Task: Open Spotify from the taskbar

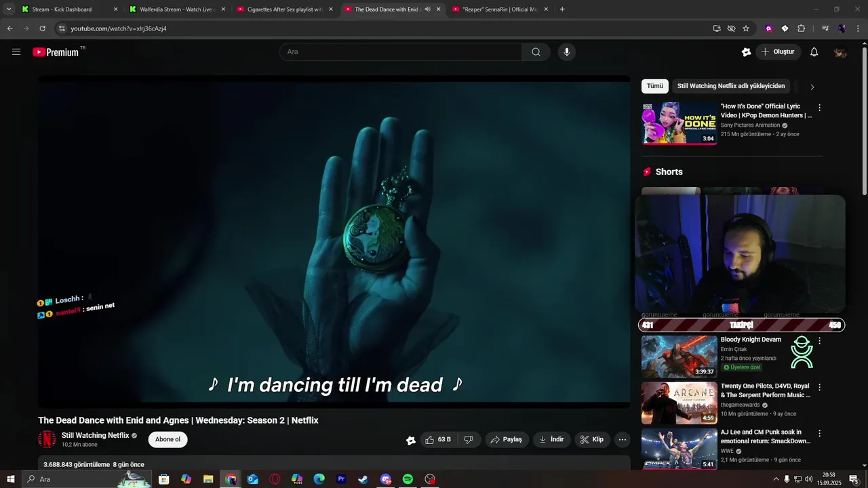Action: 408,479
